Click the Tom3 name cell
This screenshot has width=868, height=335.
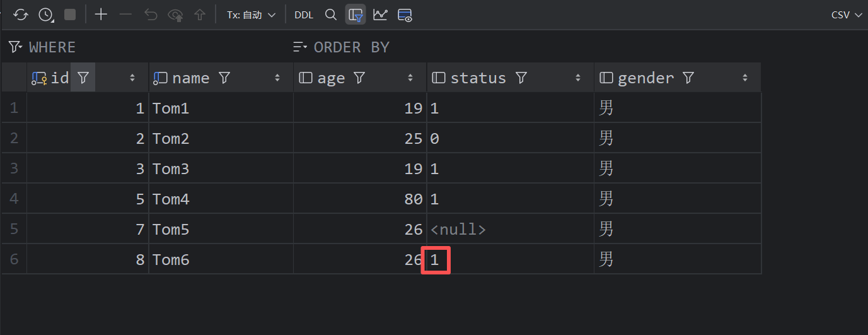click(x=221, y=168)
